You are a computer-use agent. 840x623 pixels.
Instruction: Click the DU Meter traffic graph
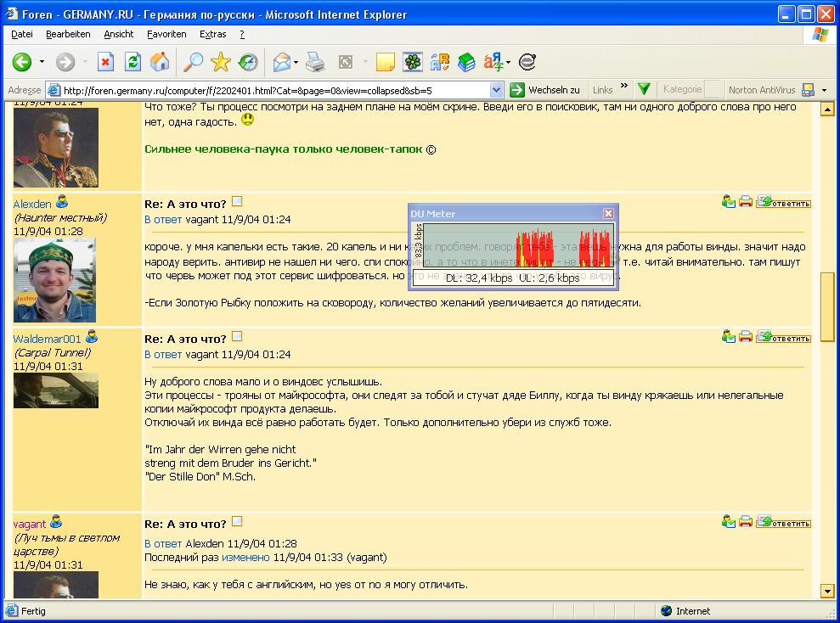click(518, 245)
